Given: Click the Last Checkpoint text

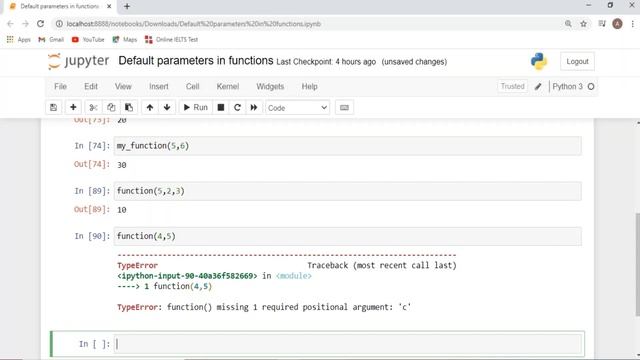Looking at the screenshot, I should pos(326,62).
